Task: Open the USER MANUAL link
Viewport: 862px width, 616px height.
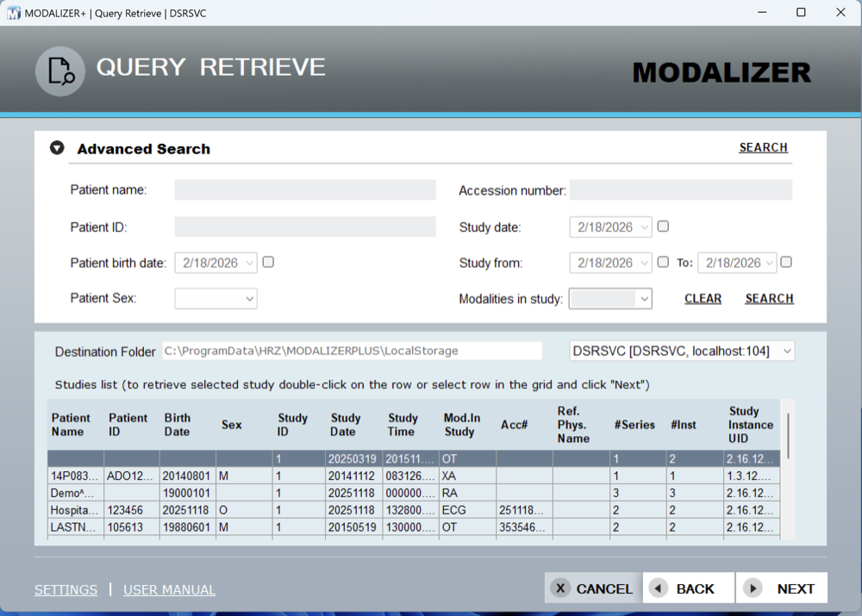Action: (x=169, y=589)
